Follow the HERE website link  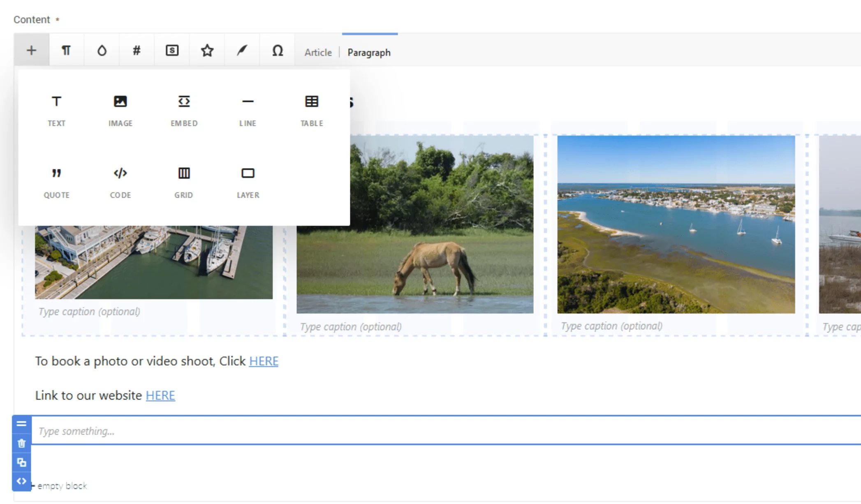160,395
